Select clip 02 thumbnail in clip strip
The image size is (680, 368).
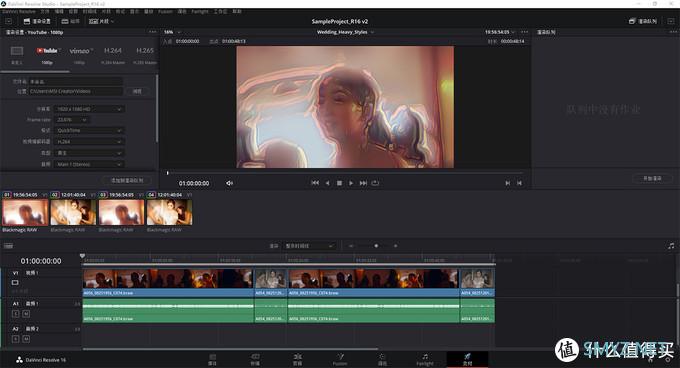73,212
